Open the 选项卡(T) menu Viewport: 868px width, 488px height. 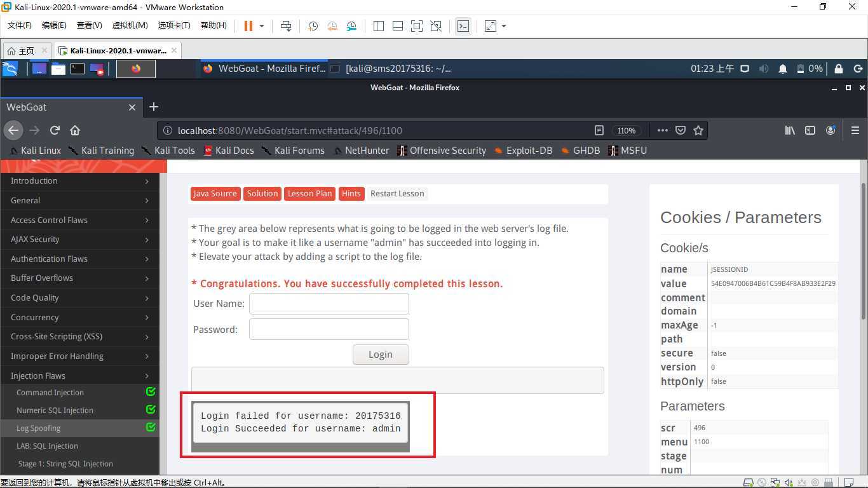coord(174,25)
